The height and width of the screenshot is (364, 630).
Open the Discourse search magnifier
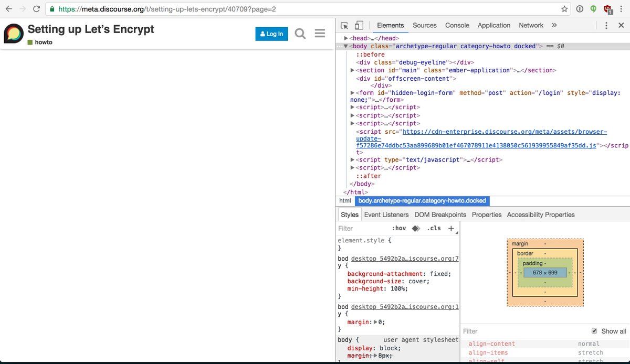click(x=300, y=34)
